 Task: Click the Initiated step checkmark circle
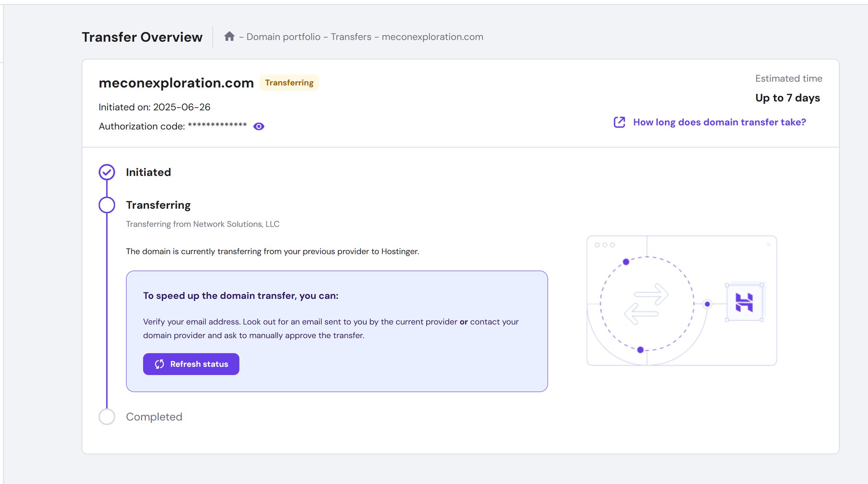click(107, 172)
